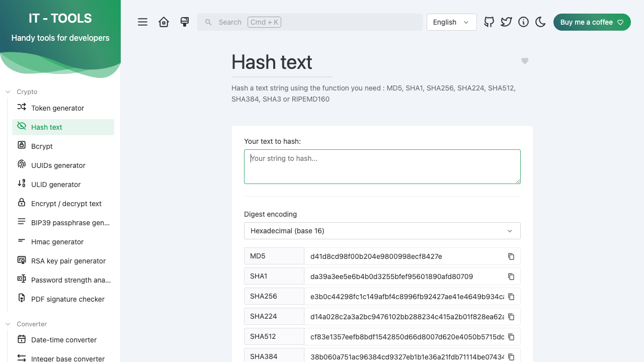Toggle the sidebar menu hamburger icon
The width and height of the screenshot is (644, 362).
[143, 22]
